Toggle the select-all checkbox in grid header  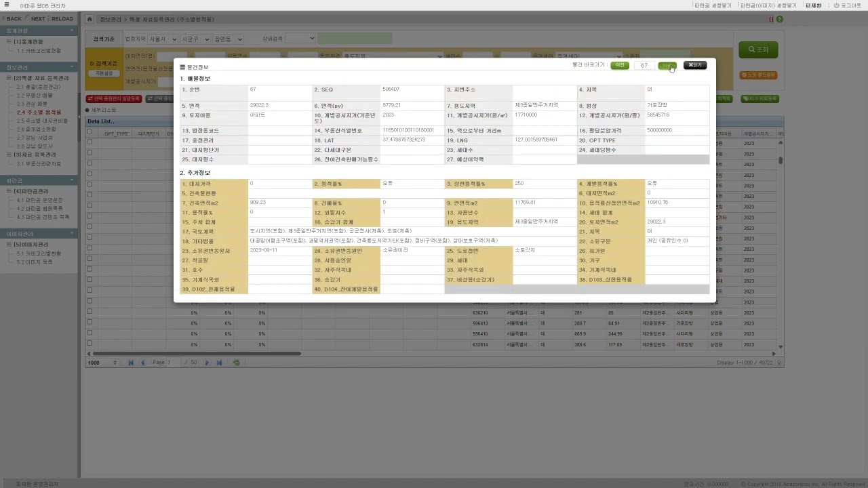[90, 133]
